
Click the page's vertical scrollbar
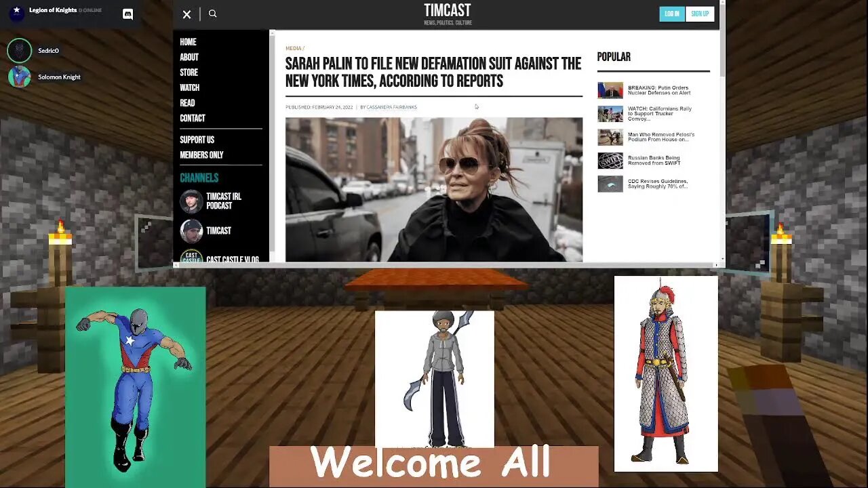tap(722, 41)
